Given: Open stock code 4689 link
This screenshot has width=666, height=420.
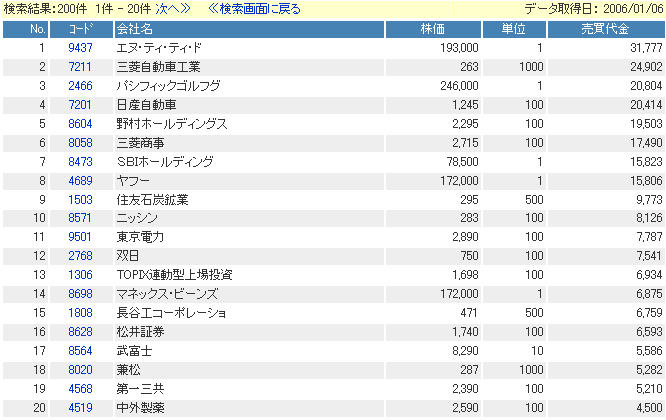Looking at the screenshot, I should pos(80,180).
